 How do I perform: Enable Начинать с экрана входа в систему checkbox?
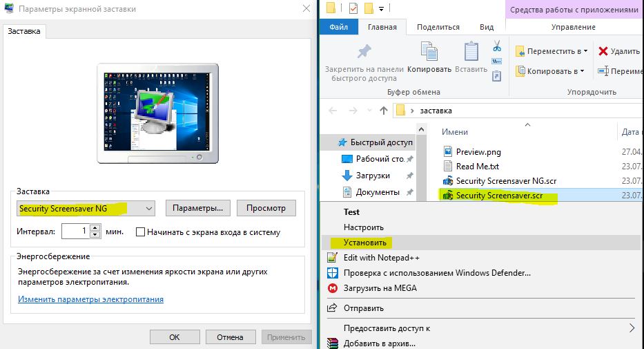pos(140,232)
